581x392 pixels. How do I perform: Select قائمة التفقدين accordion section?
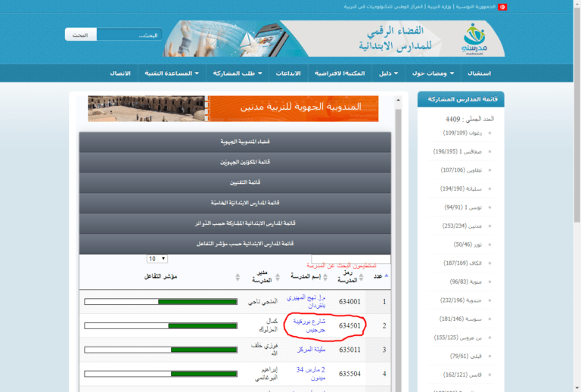coord(235,183)
